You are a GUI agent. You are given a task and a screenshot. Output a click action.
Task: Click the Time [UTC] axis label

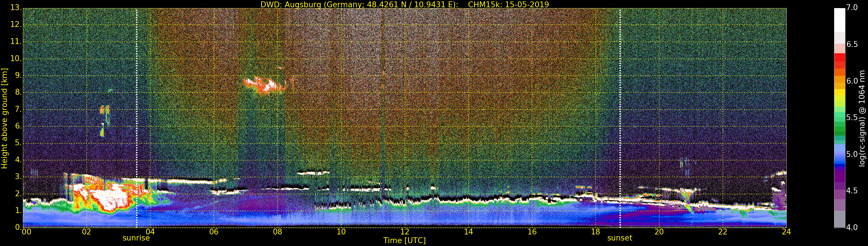(x=404, y=240)
